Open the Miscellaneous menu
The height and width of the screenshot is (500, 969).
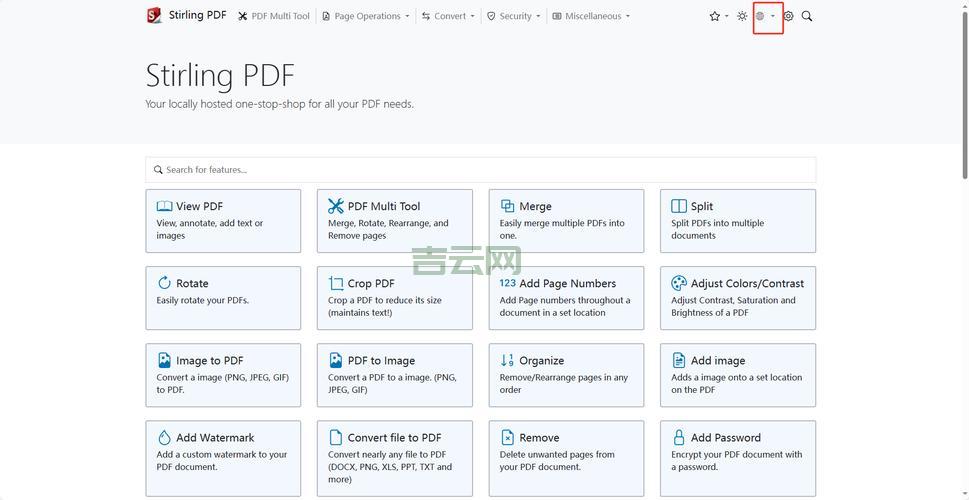(591, 16)
